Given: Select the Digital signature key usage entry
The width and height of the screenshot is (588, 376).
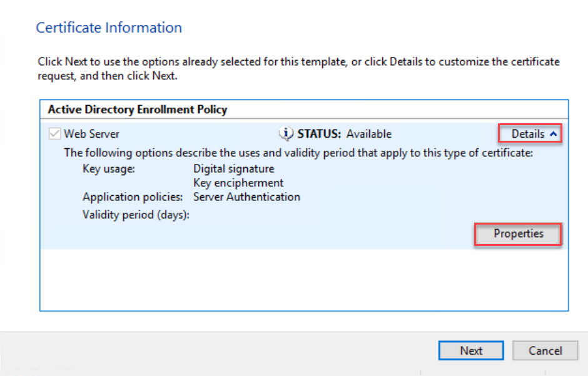Looking at the screenshot, I should coord(233,169).
